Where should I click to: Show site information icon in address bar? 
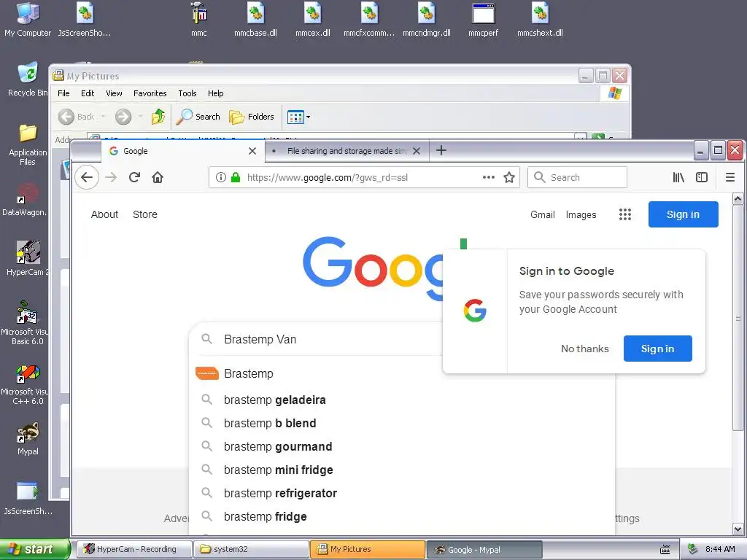coord(220,178)
